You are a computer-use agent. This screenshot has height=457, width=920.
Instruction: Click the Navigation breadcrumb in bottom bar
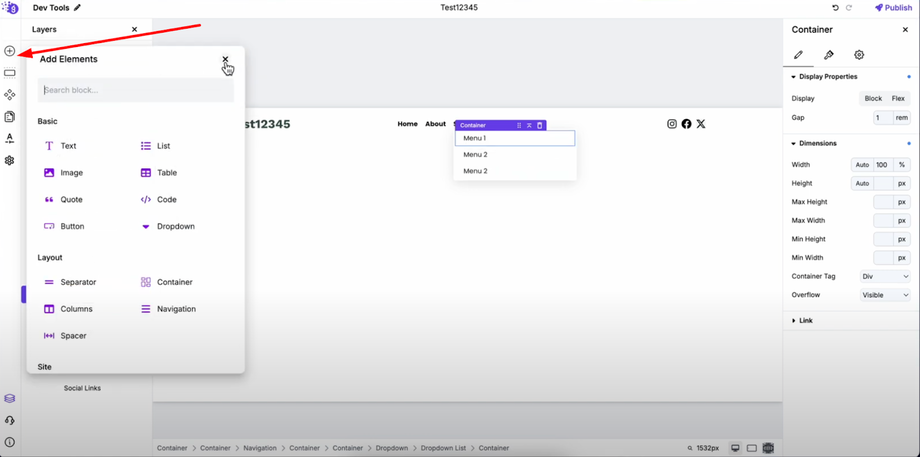(260, 448)
